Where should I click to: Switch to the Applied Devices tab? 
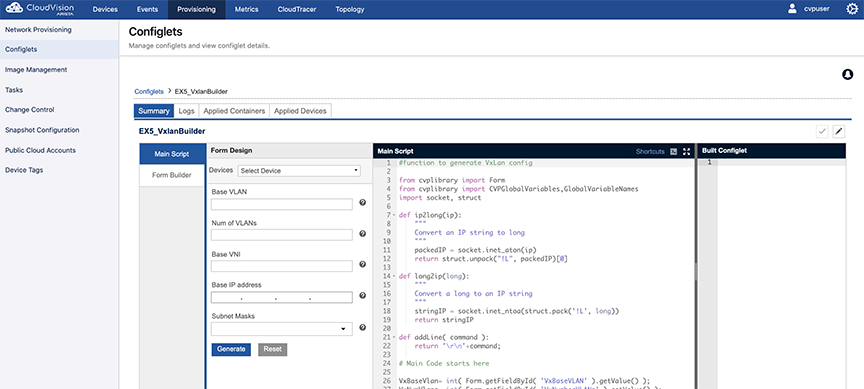[x=300, y=111]
